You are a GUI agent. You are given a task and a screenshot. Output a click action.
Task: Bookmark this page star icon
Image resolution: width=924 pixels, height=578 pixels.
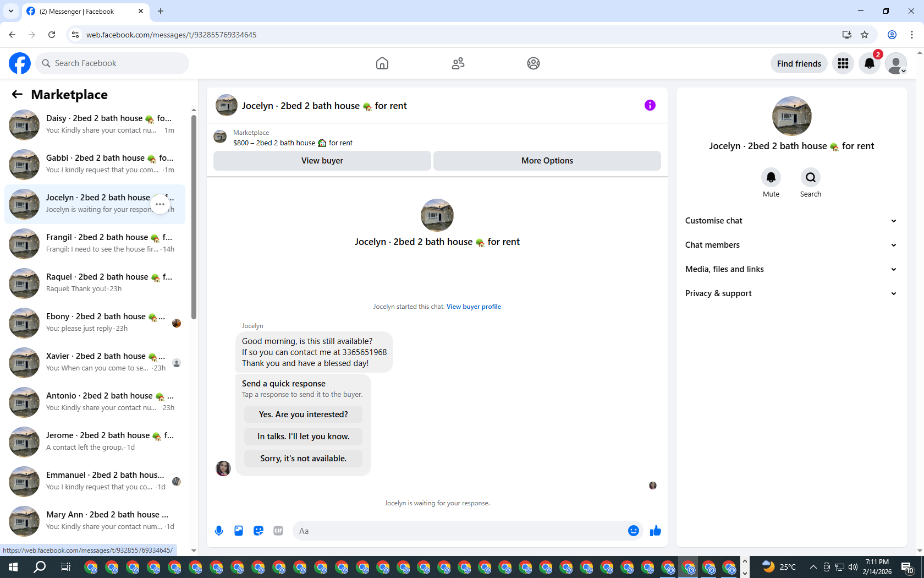click(865, 35)
